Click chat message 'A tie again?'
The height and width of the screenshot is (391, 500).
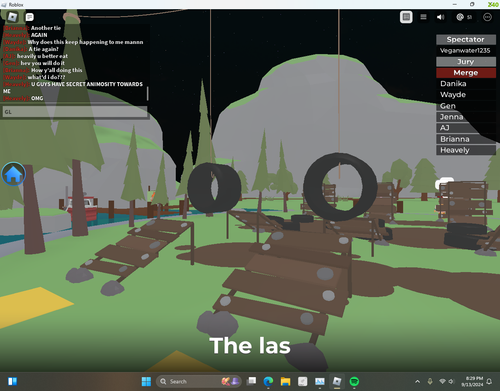pyautogui.click(x=43, y=49)
